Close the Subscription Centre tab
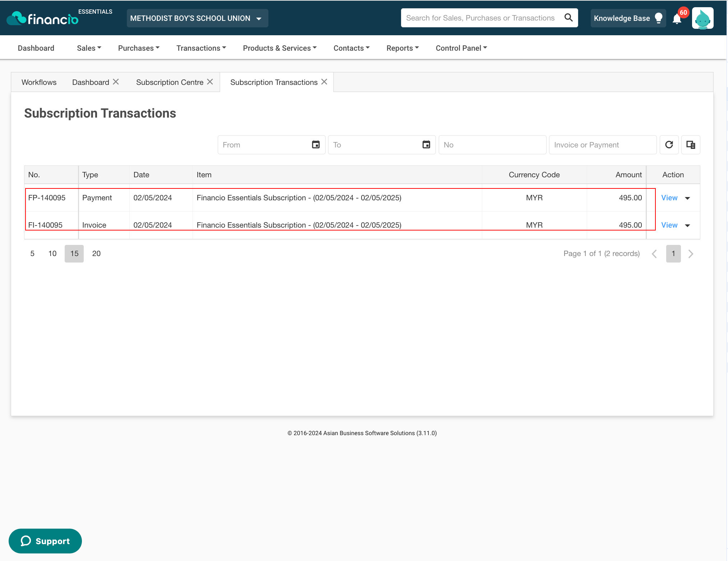This screenshot has height=561, width=728. tap(210, 82)
